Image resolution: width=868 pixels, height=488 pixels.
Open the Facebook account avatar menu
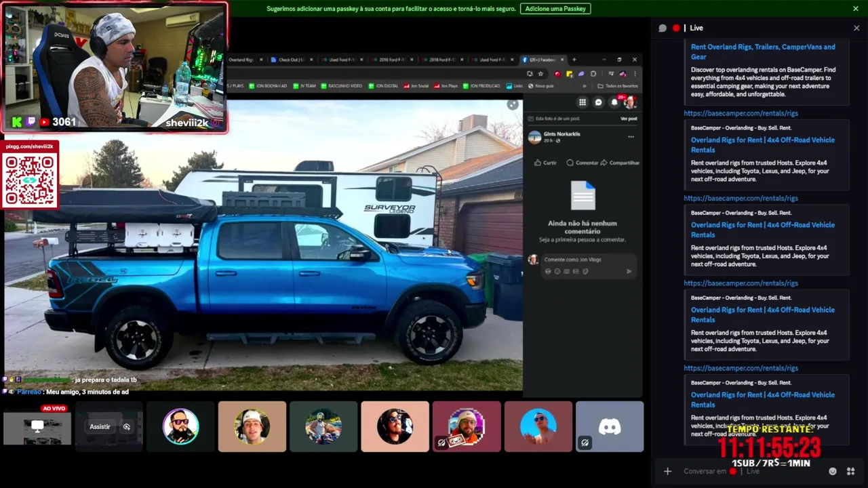[x=630, y=102]
